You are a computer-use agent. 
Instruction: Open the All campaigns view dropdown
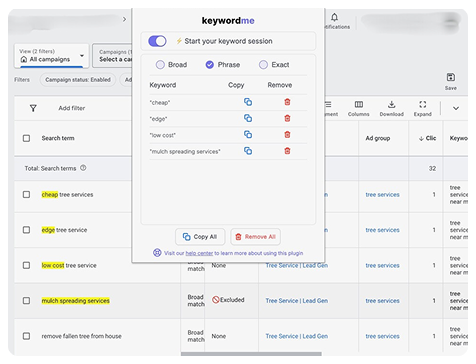tap(51, 56)
